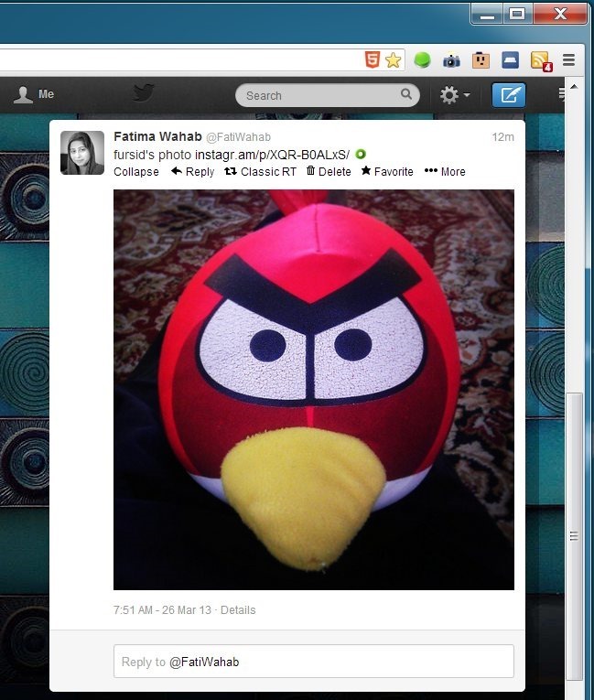Minimize the browser window
Viewport: 594px width, 700px height.
click(487, 15)
